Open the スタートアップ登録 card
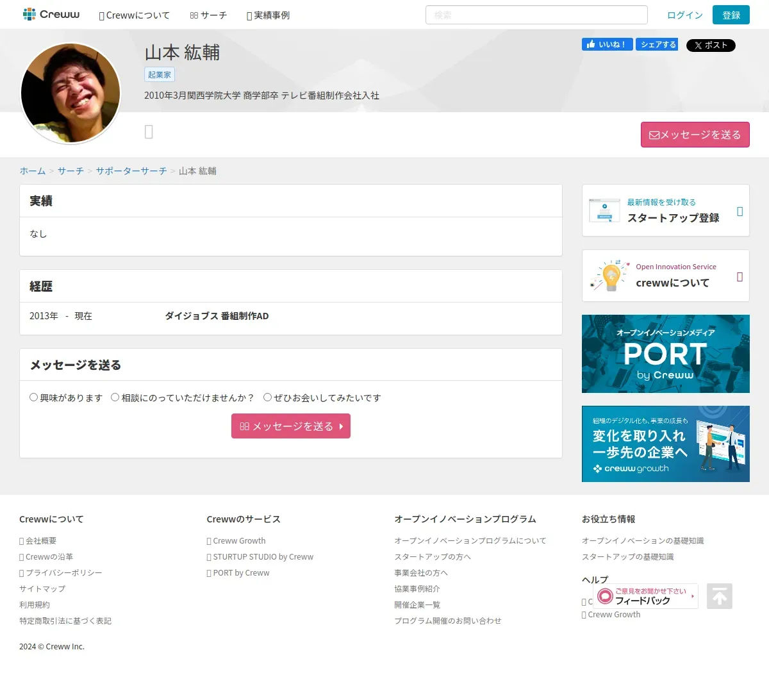This screenshot has width=769, height=700. pyautogui.click(x=666, y=211)
